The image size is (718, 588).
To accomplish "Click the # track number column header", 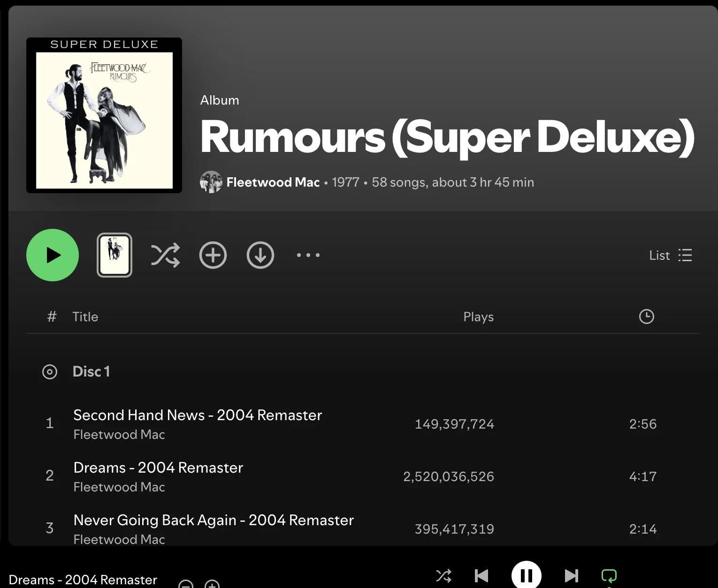I will [52, 317].
